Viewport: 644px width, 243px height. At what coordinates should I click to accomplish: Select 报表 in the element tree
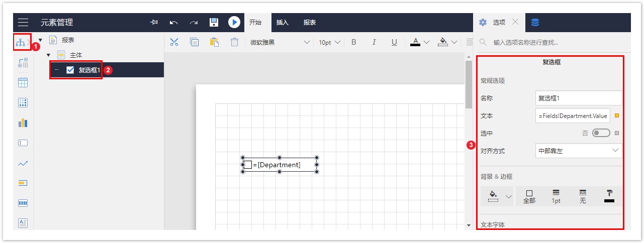coord(68,40)
